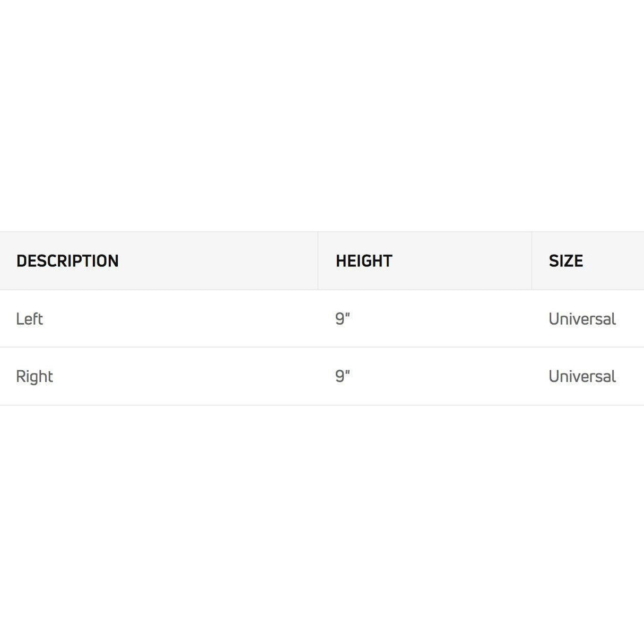Viewport: 644px width, 644px height.
Task: Select Universal size in Right row
Action: coord(582,377)
